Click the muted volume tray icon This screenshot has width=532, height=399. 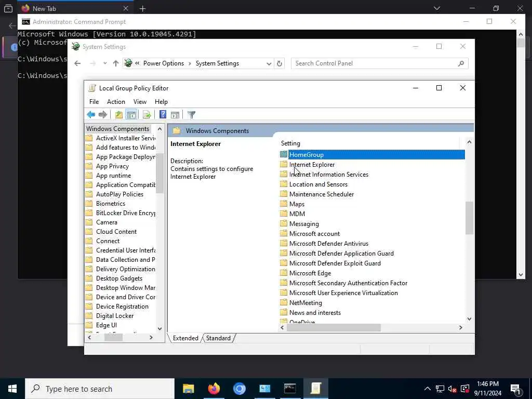[x=452, y=389]
